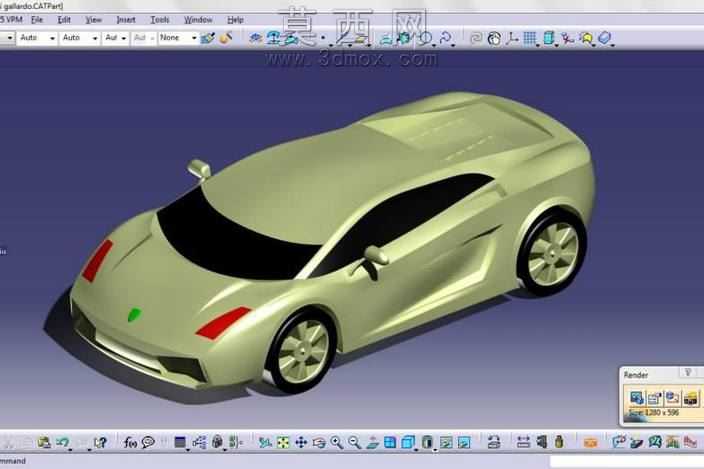Click the Axis System icon in top toolbar
The height and width of the screenshot is (469, 704).
512,39
